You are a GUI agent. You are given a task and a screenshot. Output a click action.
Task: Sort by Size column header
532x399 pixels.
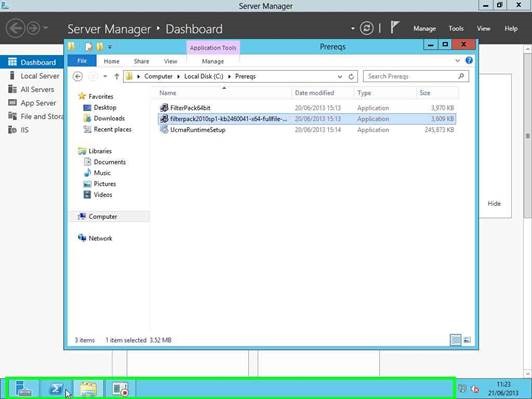pyautogui.click(x=437, y=93)
